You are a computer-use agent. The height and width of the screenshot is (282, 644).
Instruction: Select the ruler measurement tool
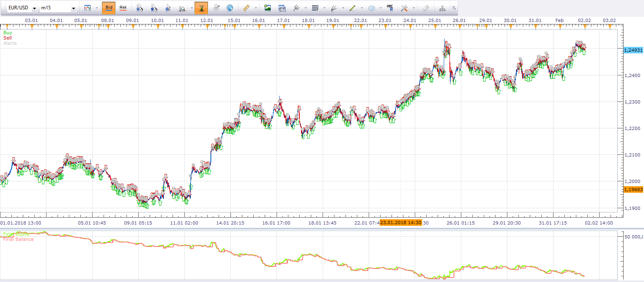(246, 8)
